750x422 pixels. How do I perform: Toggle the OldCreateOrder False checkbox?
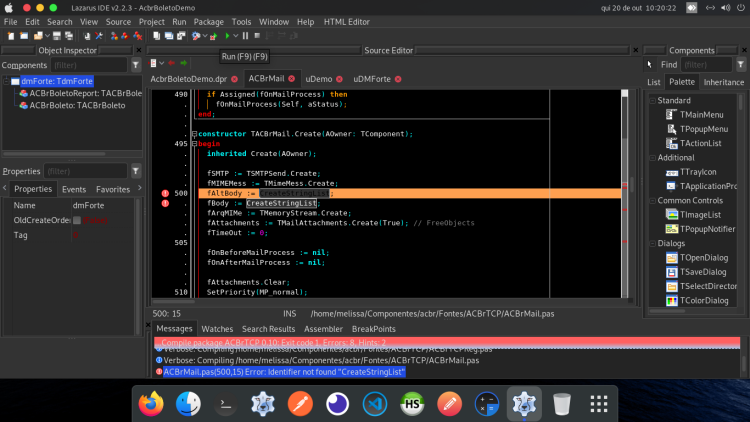click(77, 220)
